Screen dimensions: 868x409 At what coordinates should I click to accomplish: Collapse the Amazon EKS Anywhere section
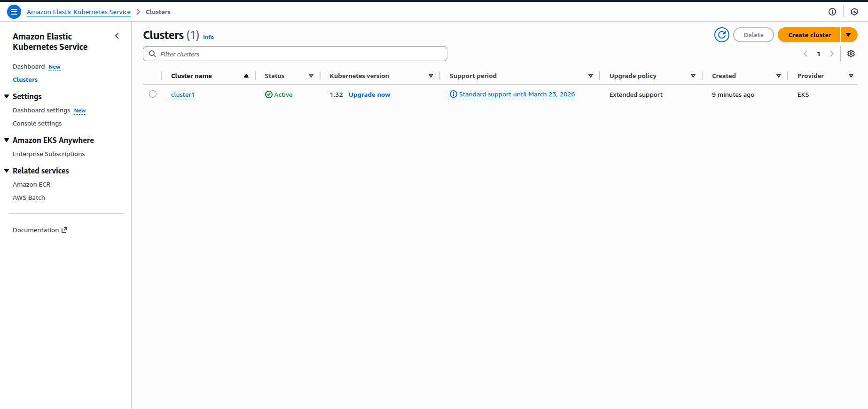(x=7, y=140)
